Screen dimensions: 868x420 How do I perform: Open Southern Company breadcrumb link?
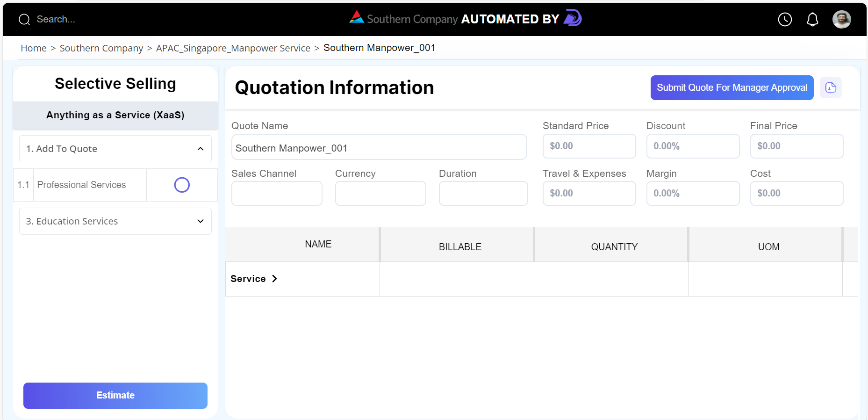101,48
